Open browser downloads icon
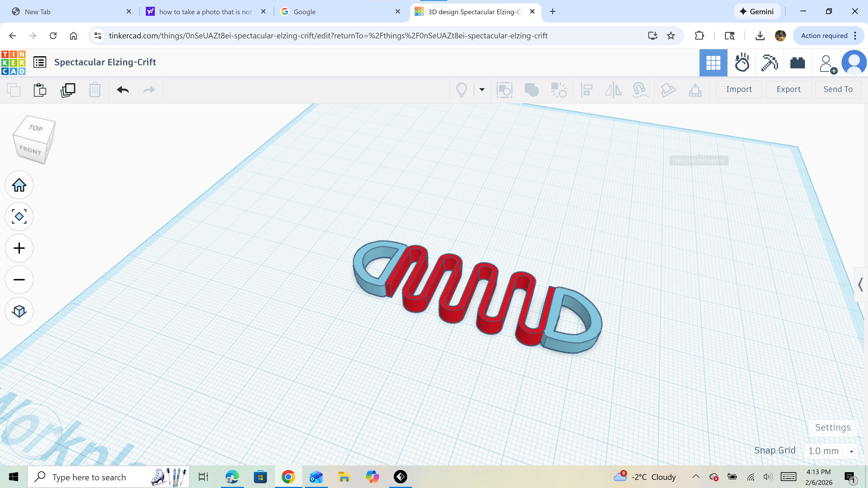The width and height of the screenshot is (868, 488). click(760, 36)
